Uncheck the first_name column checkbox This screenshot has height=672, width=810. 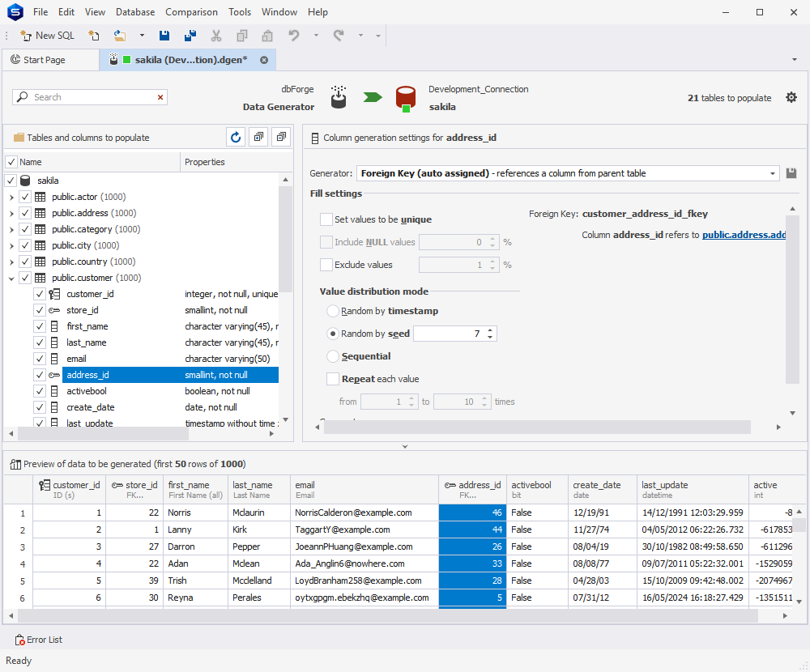39,326
